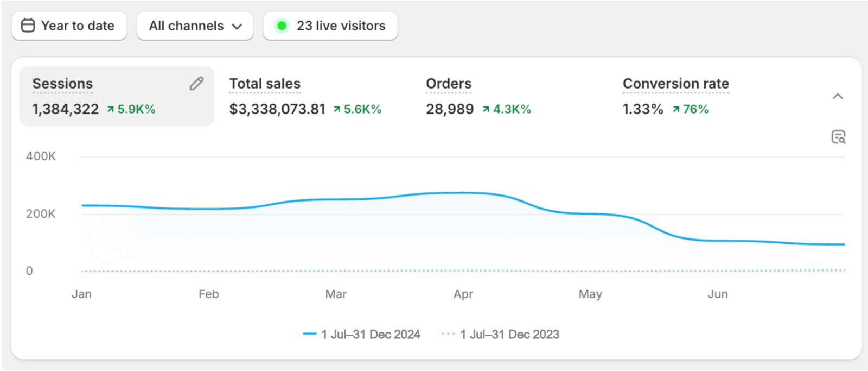Collapse the metrics chart with chevron
The height and width of the screenshot is (371, 868).
point(838,97)
